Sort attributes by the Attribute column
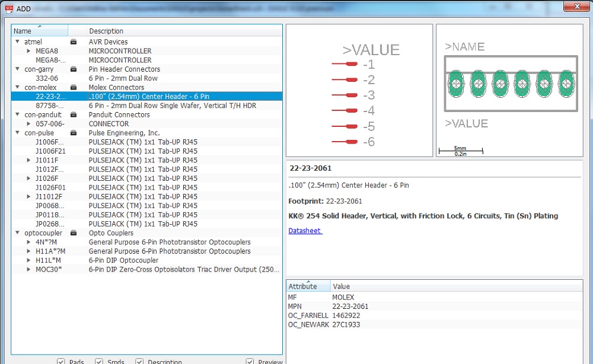593x364 pixels. point(308,286)
